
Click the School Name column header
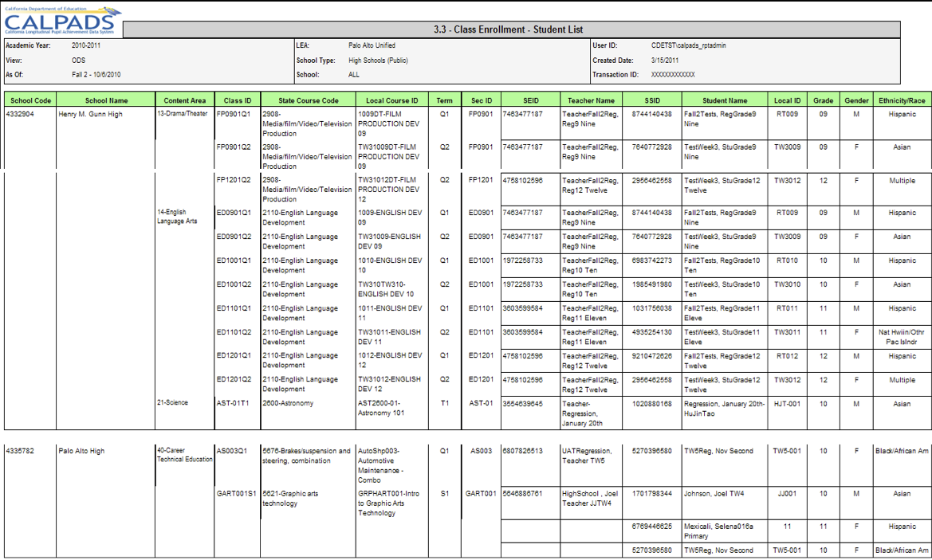click(x=106, y=100)
